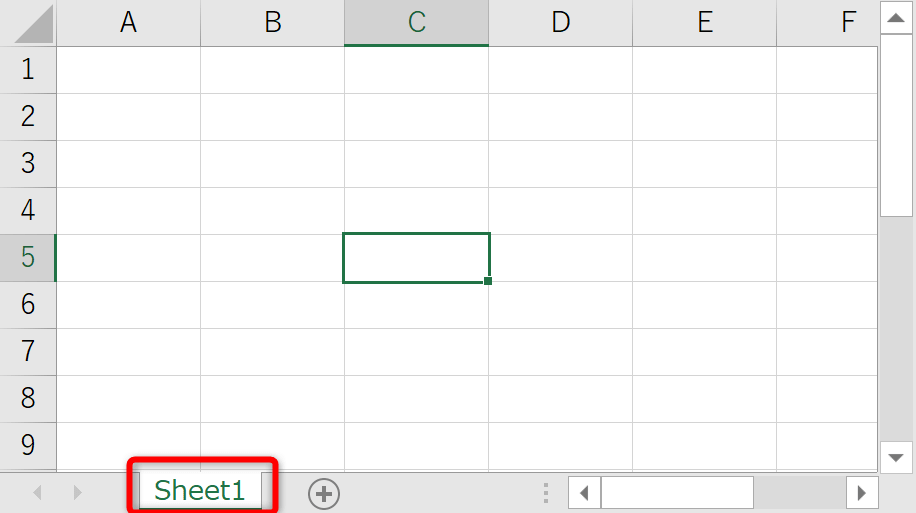Click the horizontal scrollbar thumb

(x=676, y=493)
